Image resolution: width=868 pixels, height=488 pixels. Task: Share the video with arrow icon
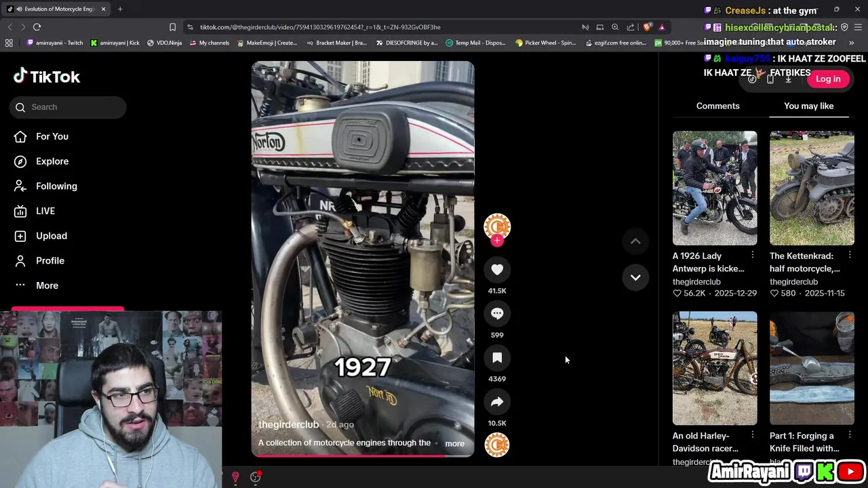tap(497, 402)
